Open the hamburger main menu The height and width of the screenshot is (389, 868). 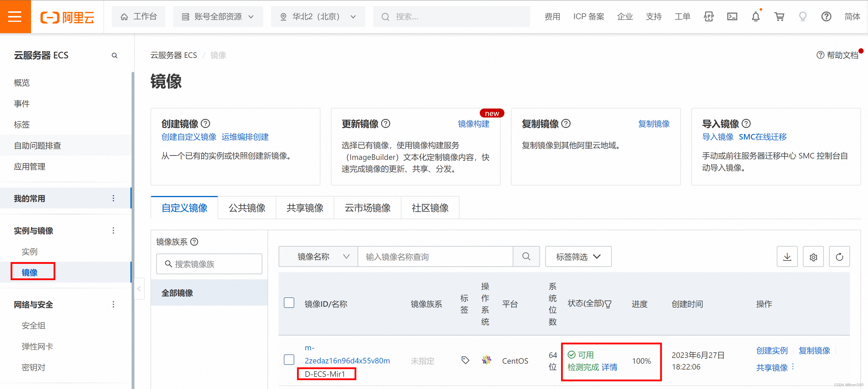(x=15, y=17)
